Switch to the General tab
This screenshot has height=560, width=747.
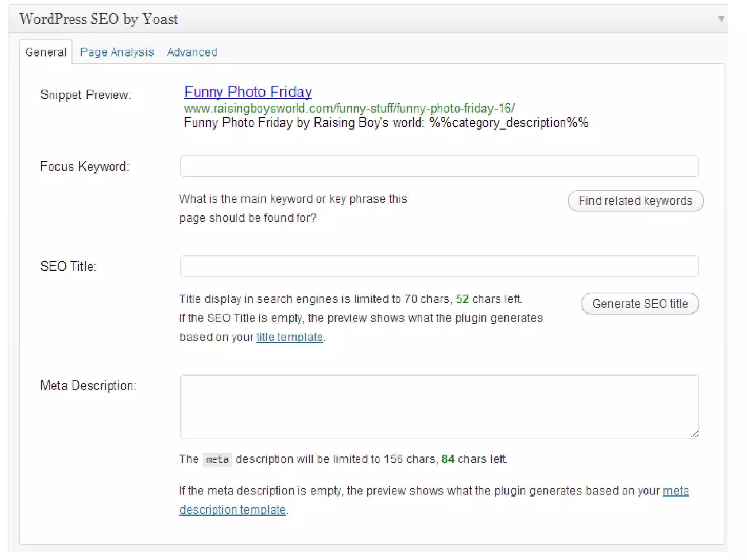[46, 52]
